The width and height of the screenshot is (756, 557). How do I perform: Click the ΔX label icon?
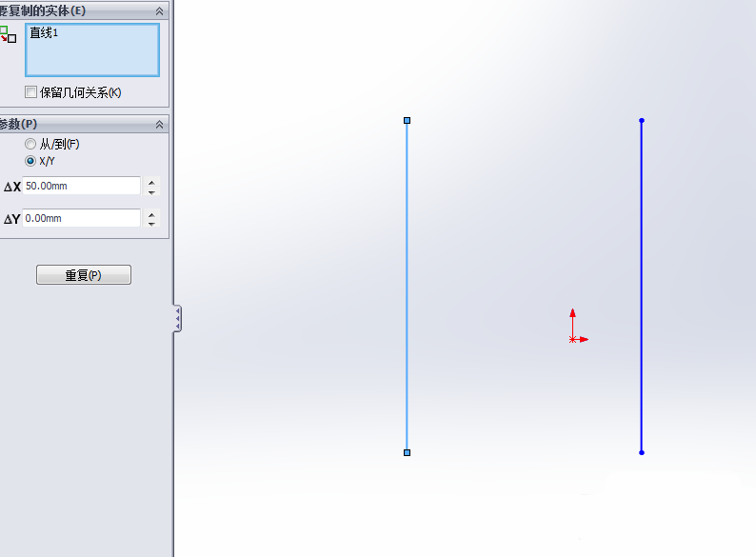(x=12, y=187)
